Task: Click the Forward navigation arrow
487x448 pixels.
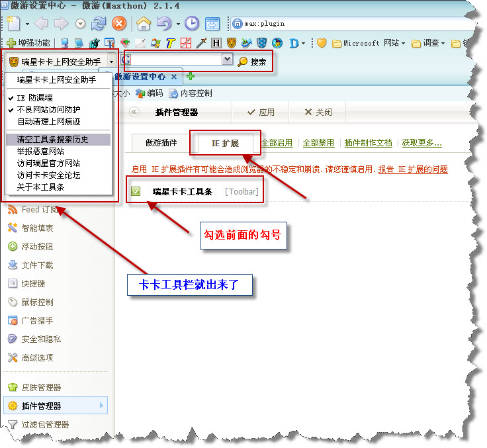Action: point(61,24)
